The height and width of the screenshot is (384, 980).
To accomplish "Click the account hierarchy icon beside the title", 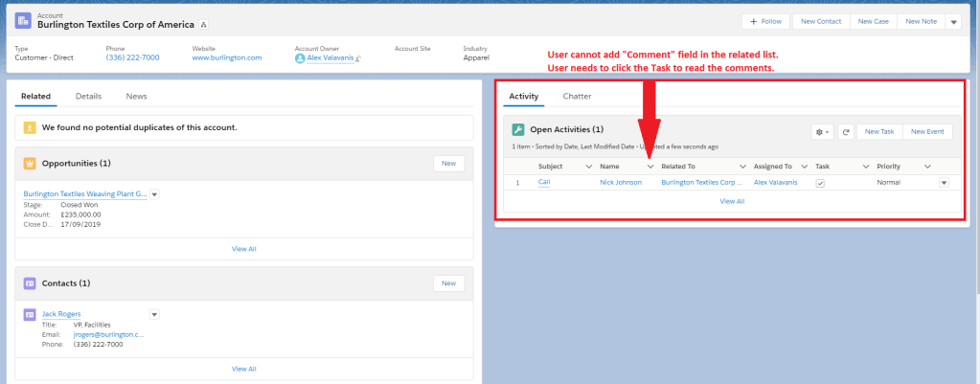I will tap(203, 23).
